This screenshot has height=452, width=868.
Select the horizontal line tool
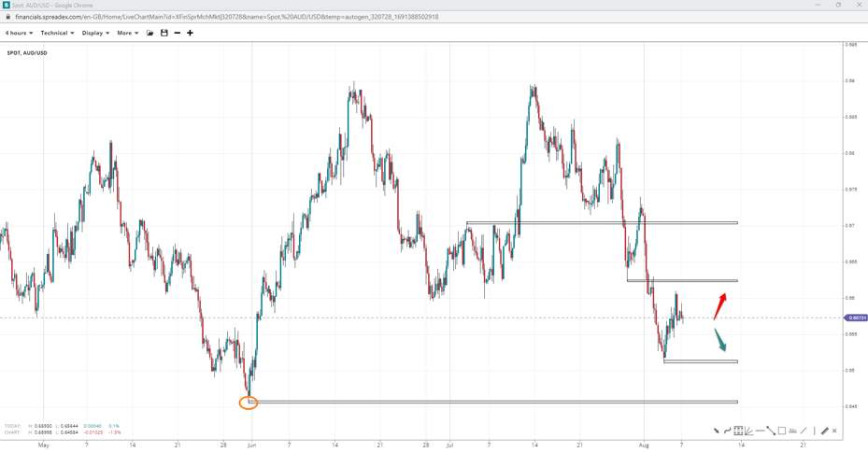tap(760, 431)
